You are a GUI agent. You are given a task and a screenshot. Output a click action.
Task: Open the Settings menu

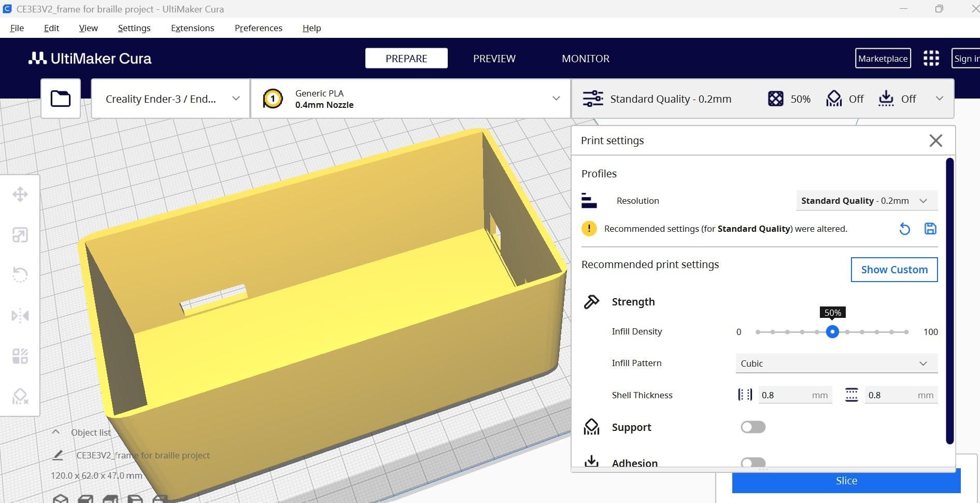coord(134,28)
